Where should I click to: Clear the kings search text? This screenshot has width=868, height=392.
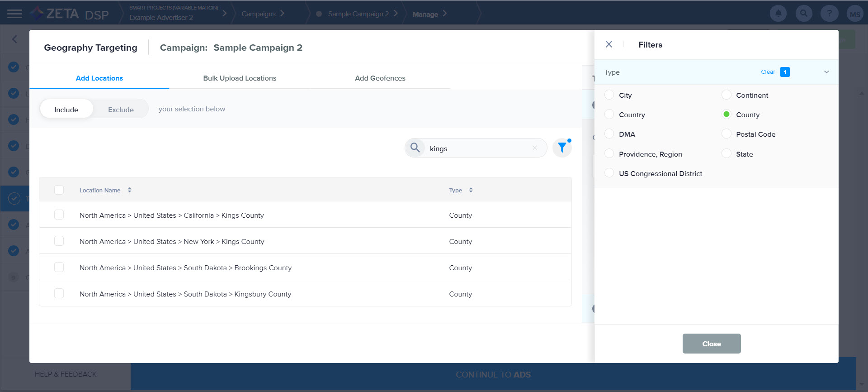tap(535, 148)
